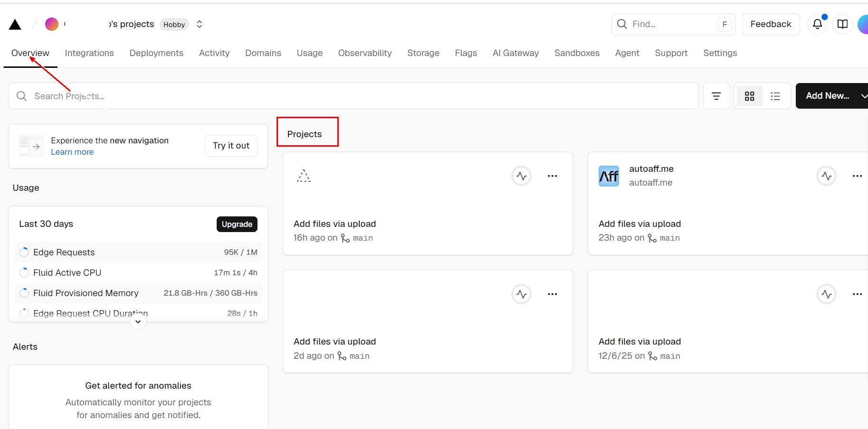Open the project filter options icon

tap(716, 96)
